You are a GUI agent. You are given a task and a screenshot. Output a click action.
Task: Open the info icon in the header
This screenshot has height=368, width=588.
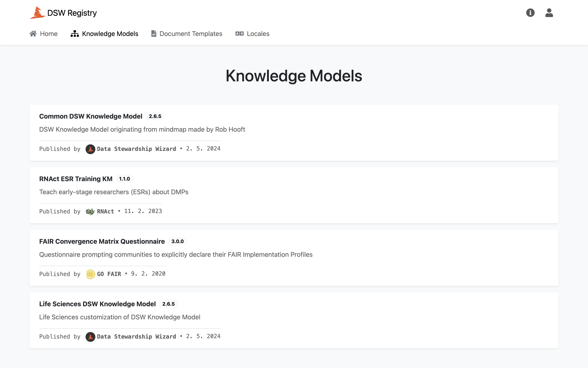click(x=530, y=13)
